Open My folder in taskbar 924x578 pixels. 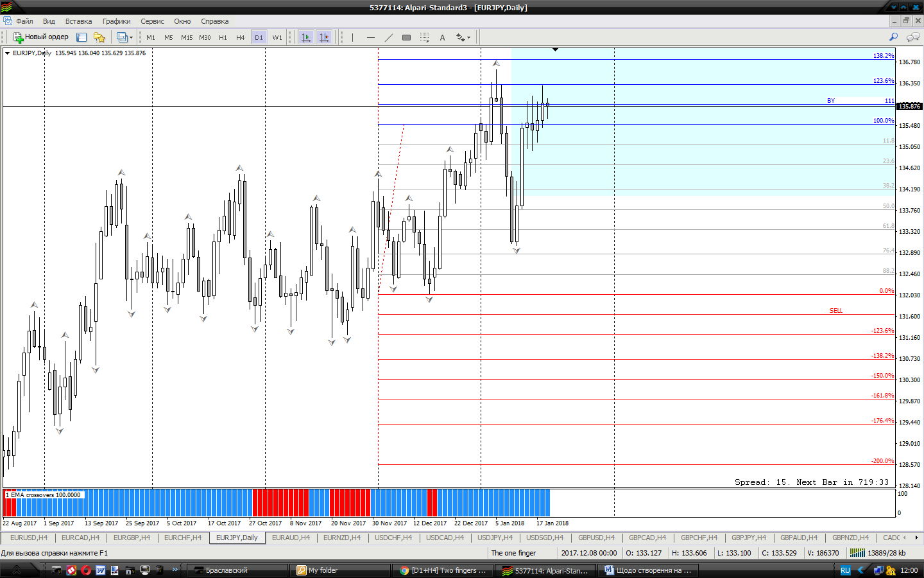click(x=340, y=570)
